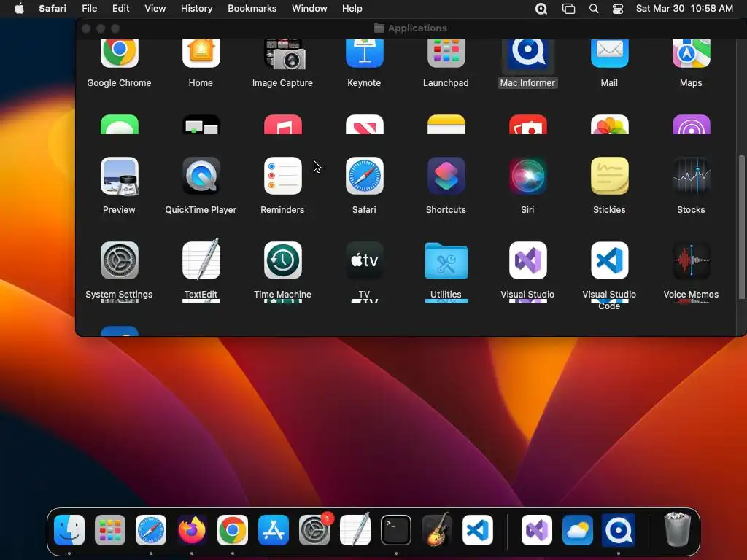Open the Home app icon
Screen dimensions: 747x560
[201, 53]
